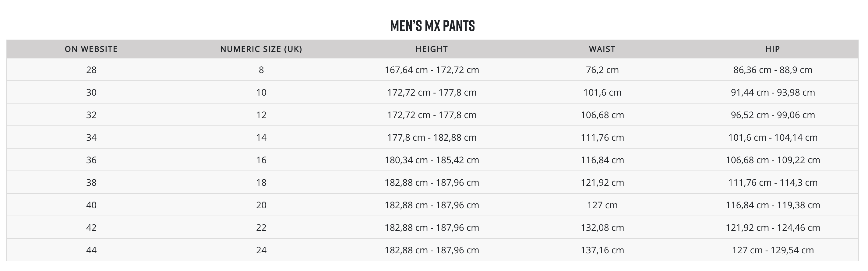The width and height of the screenshot is (868, 271).
Task: Select height range 167,64 cm - 172,72 cm
Action: pos(432,70)
